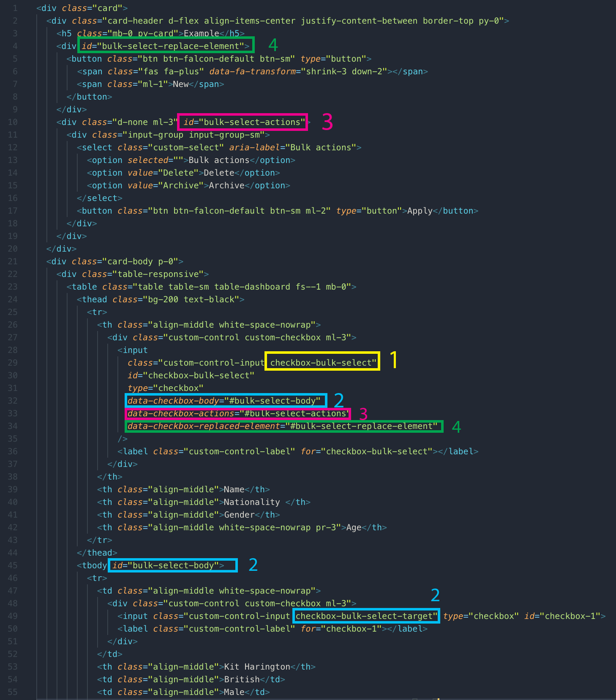The height and width of the screenshot is (700, 616).
Task: Click the "Example" heading text inside the h5
Action: [202, 33]
